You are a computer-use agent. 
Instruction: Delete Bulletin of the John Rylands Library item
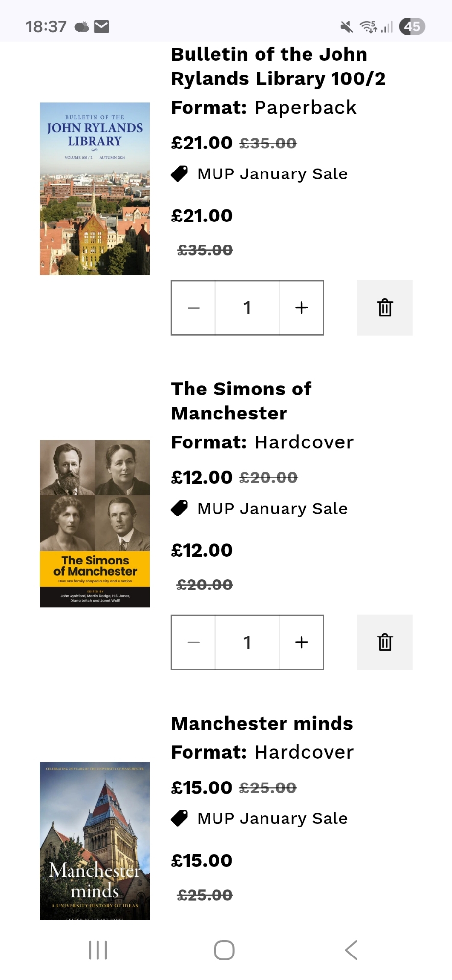point(385,308)
